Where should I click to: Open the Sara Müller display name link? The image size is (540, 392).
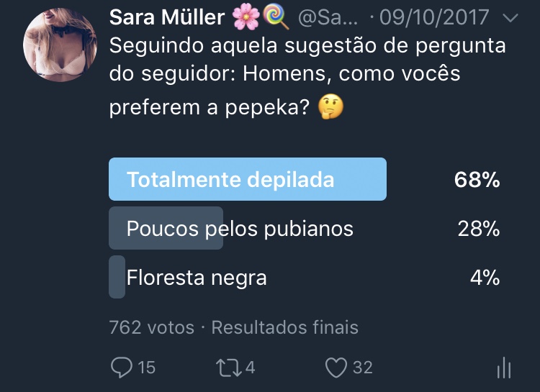(167, 17)
